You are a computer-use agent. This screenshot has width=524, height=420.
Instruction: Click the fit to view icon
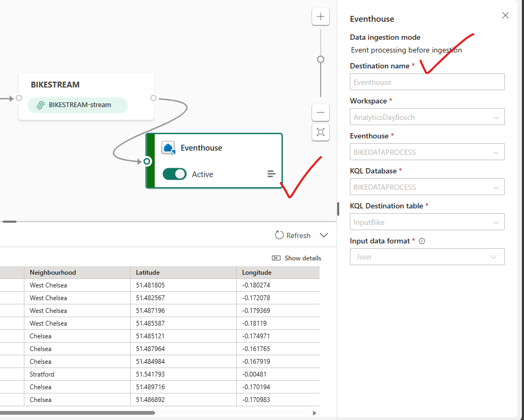pos(320,132)
